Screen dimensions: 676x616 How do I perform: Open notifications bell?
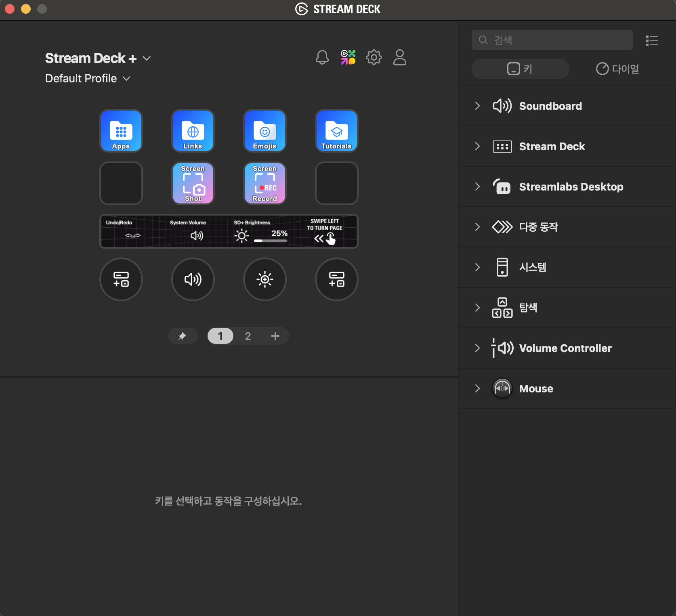click(x=322, y=57)
